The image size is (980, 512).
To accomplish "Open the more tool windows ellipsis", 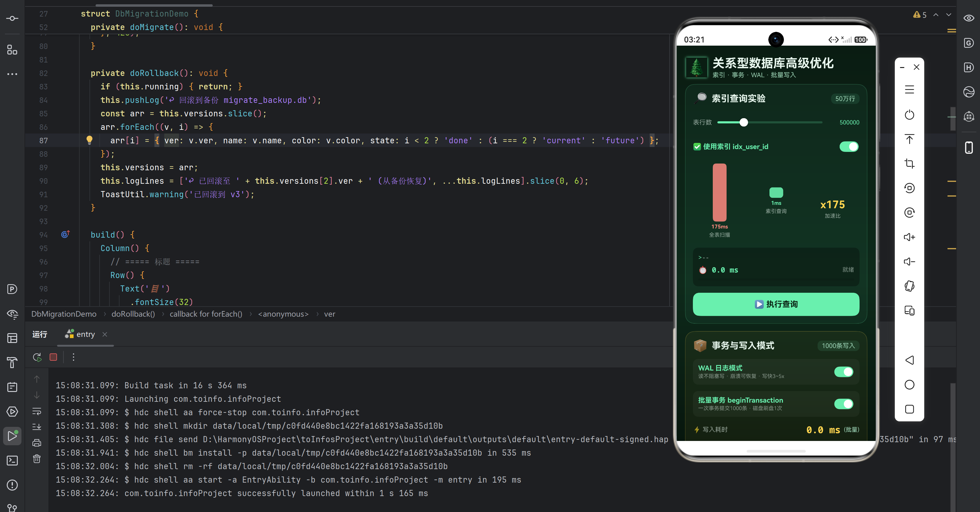I will 12,74.
